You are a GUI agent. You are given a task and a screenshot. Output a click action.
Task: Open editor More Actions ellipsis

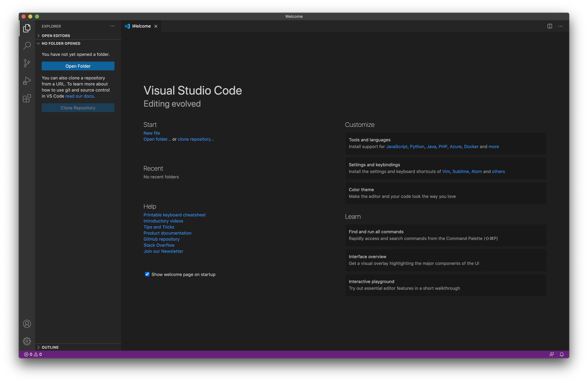(x=560, y=26)
